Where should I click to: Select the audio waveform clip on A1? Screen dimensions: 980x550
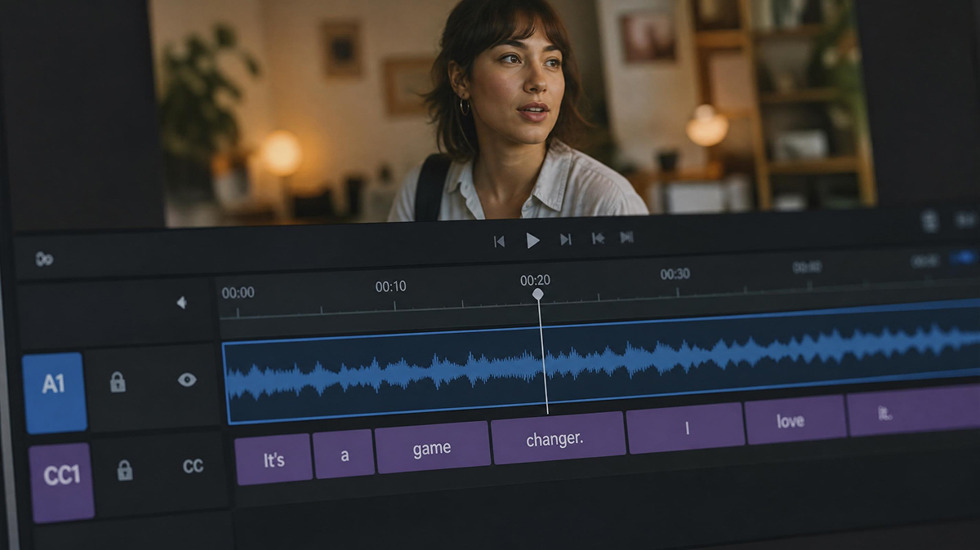[602, 361]
